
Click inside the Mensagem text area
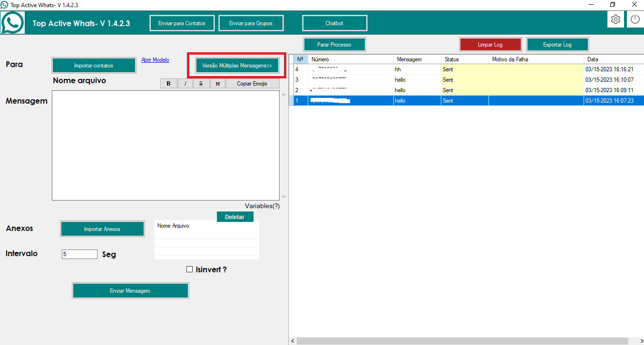tap(166, 145)
